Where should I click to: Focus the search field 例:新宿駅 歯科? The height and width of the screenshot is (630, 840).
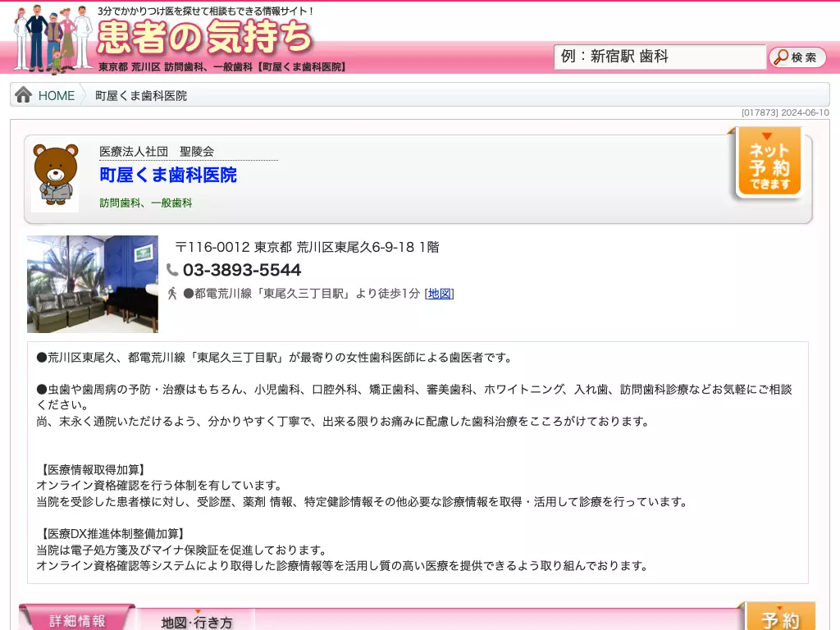click(660, 57)
